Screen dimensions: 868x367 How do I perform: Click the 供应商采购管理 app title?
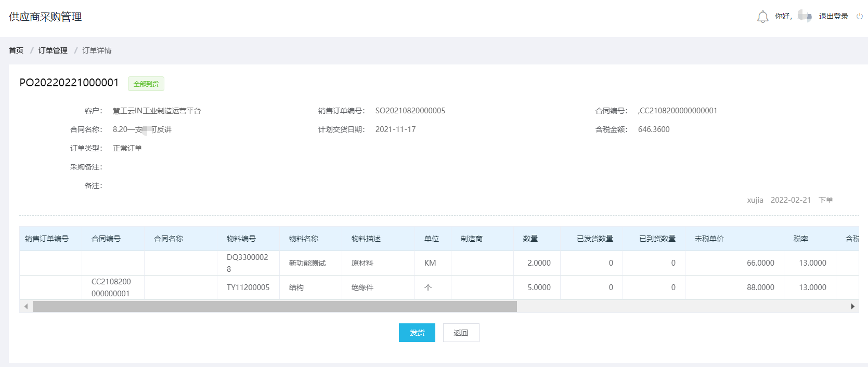coord(45,17)
